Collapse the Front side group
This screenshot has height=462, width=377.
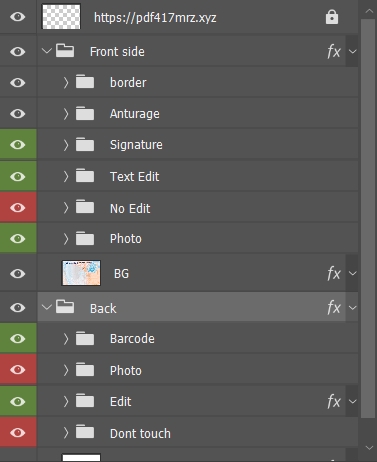click(x=47, y=51)
